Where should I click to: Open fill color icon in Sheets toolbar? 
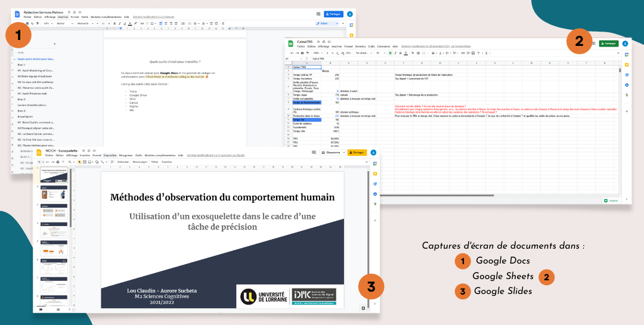[413, 53]
